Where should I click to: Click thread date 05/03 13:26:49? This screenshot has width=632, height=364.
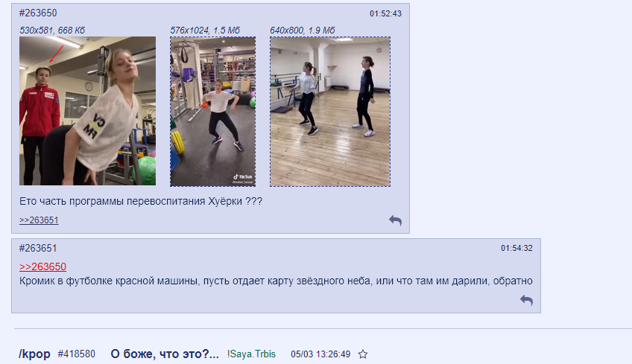(320, 354)
